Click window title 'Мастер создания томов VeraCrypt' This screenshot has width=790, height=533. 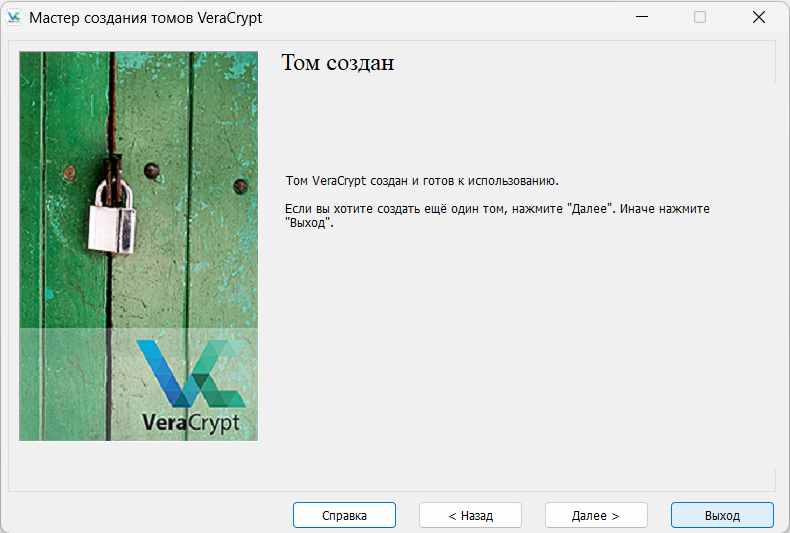tap(146, 18)
